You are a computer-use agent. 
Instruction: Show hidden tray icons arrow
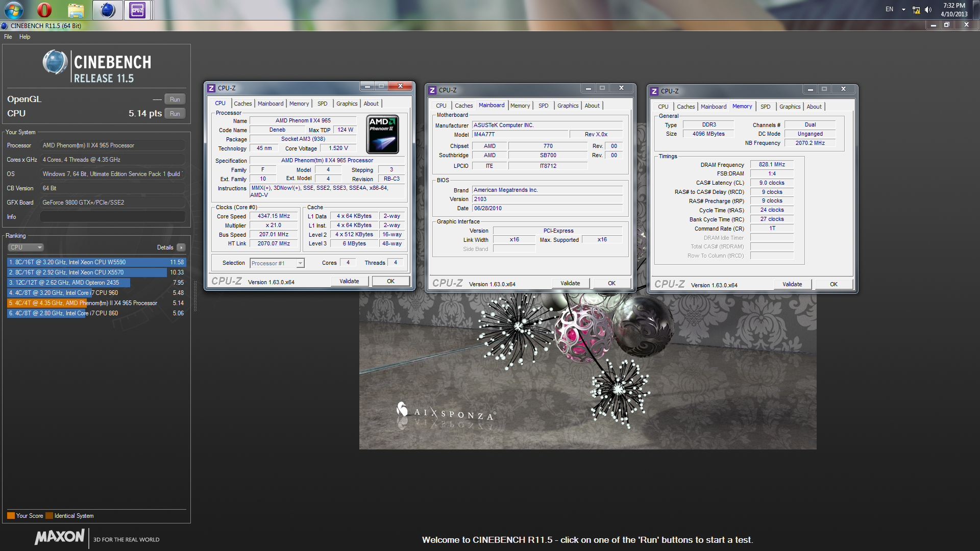pyautogui.click(x=903, y=10)
